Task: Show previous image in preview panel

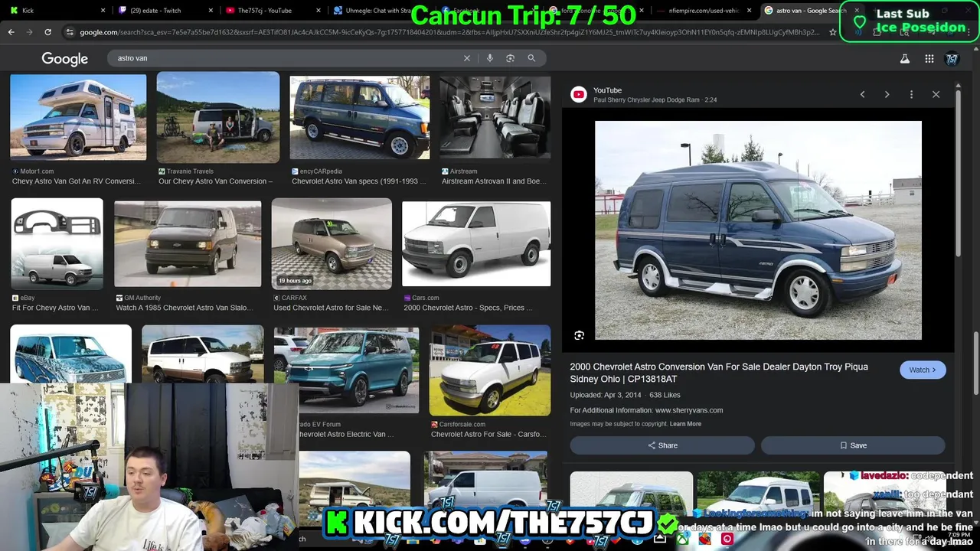Action: click(862, 94)
